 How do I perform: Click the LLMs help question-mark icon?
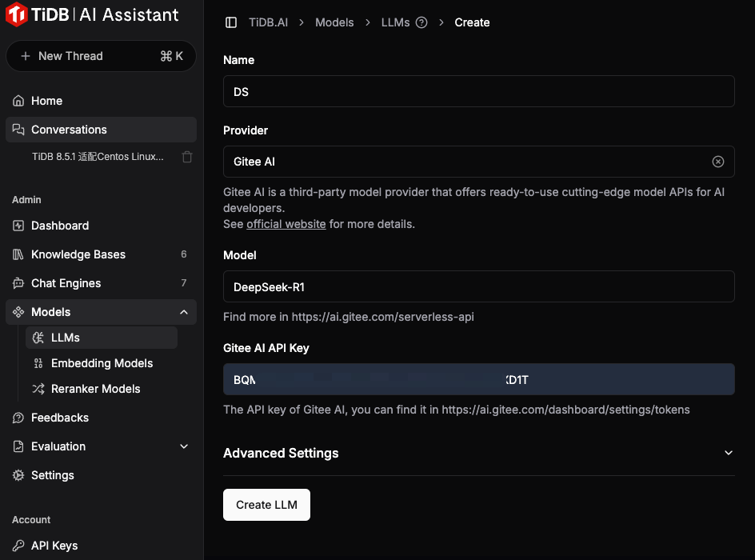pyautogui.click(x=421, y=22)
